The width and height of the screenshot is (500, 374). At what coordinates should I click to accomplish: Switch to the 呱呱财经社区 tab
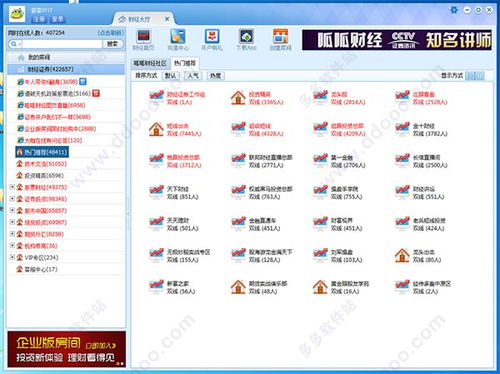150,63
